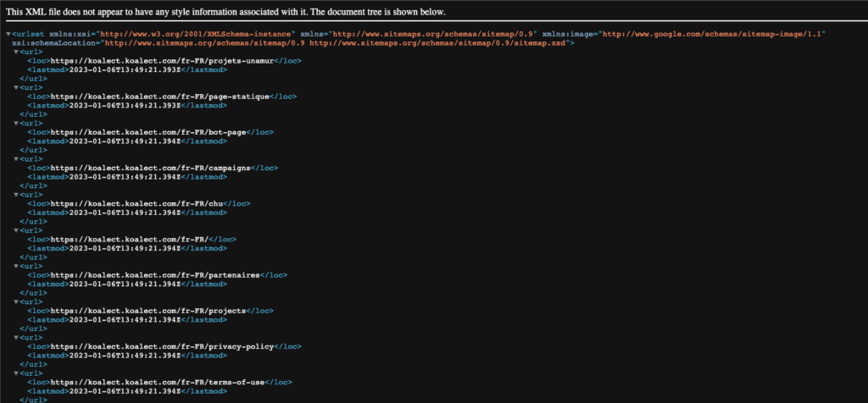The width and height of the screenshot is (868, 403).
Task: Collapse url entry for privacy-policy
Action: (15, 336)
